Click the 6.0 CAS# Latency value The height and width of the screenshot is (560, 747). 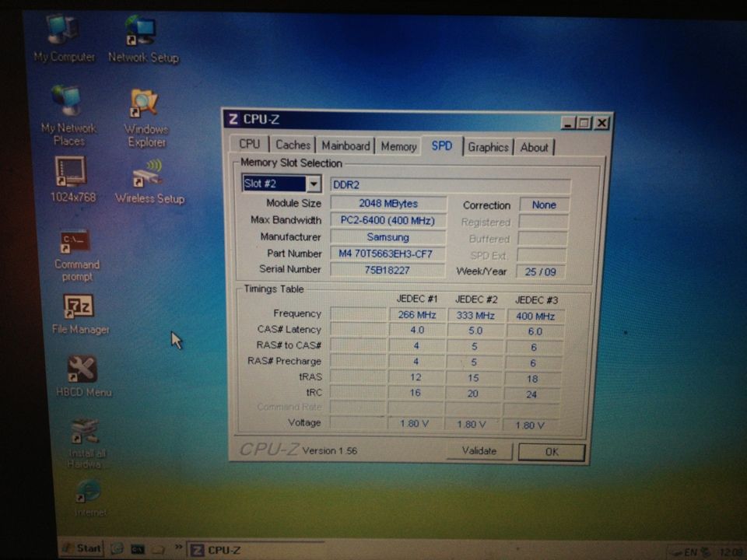(x=535, y=331)
